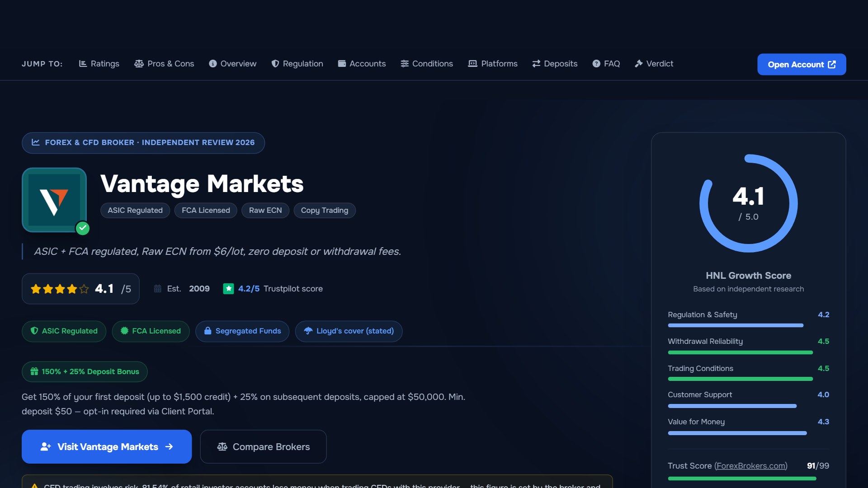
Task: Open the FAQ nav link
Action: pyautogui.click(x=606, y=64)
